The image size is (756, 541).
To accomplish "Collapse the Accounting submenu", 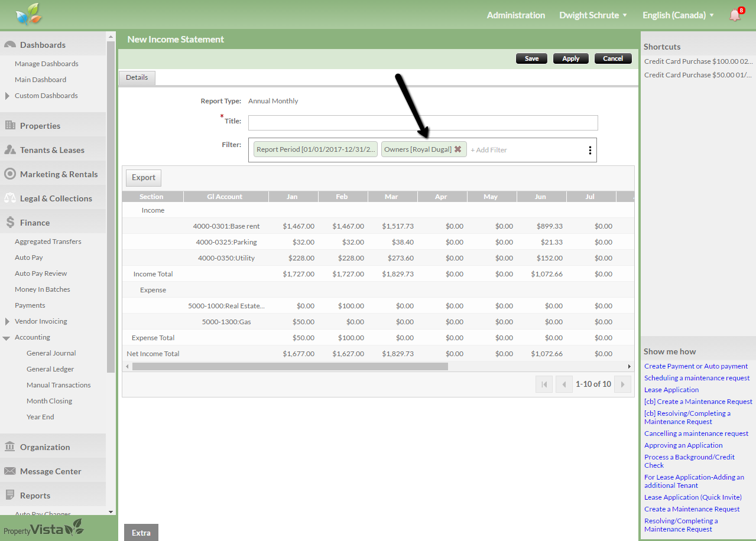I will coord(7,338).
